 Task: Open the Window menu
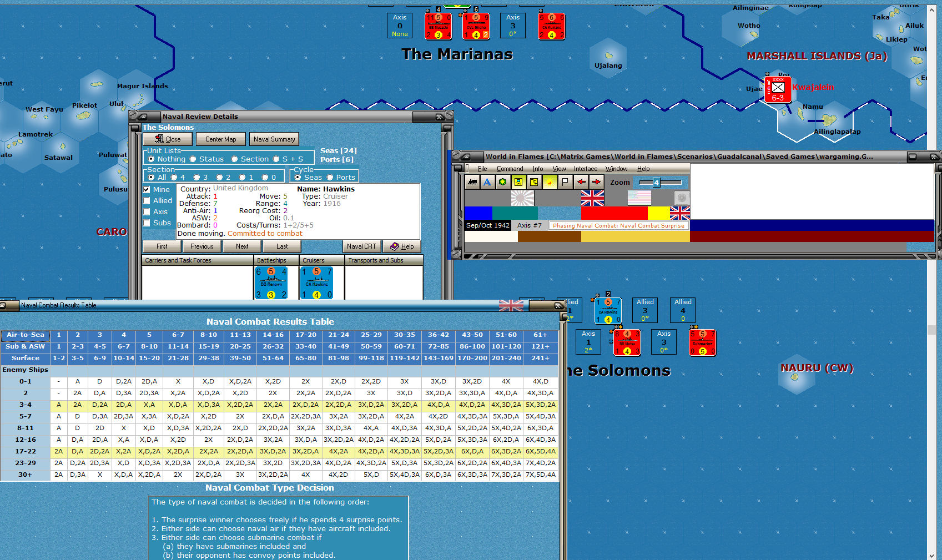coord(616,169)
